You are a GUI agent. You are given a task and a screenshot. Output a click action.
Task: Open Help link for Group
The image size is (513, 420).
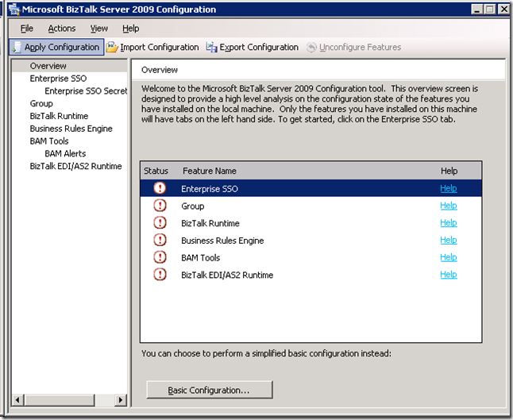(448, 206)
